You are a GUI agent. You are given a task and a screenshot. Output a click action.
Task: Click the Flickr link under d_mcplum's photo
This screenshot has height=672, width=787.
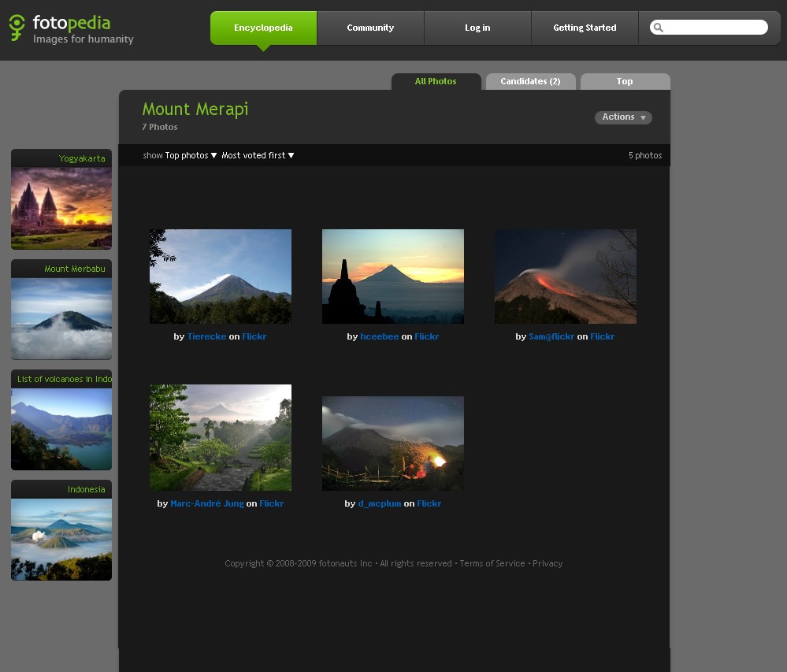click(x=429, y=504)
